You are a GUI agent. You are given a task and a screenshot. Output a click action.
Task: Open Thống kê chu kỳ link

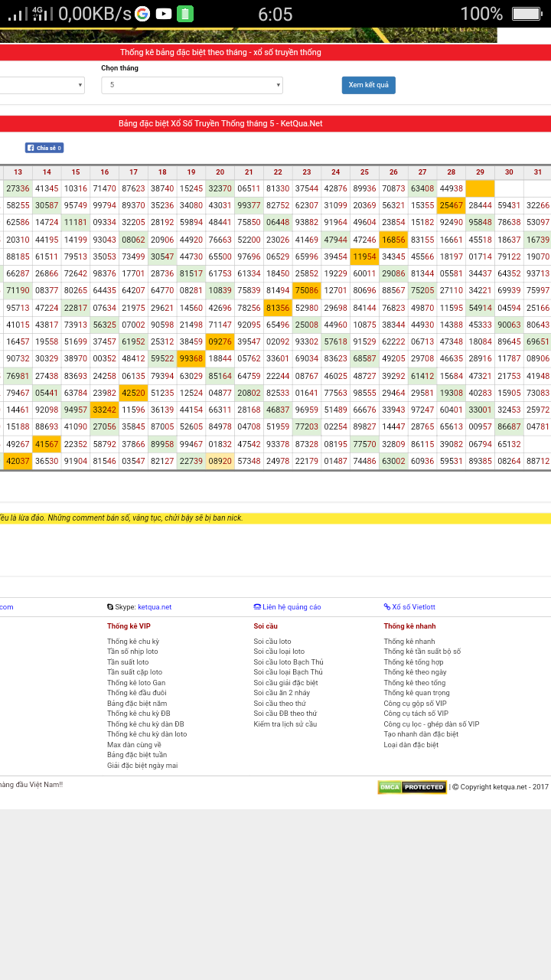pos(133,642)
